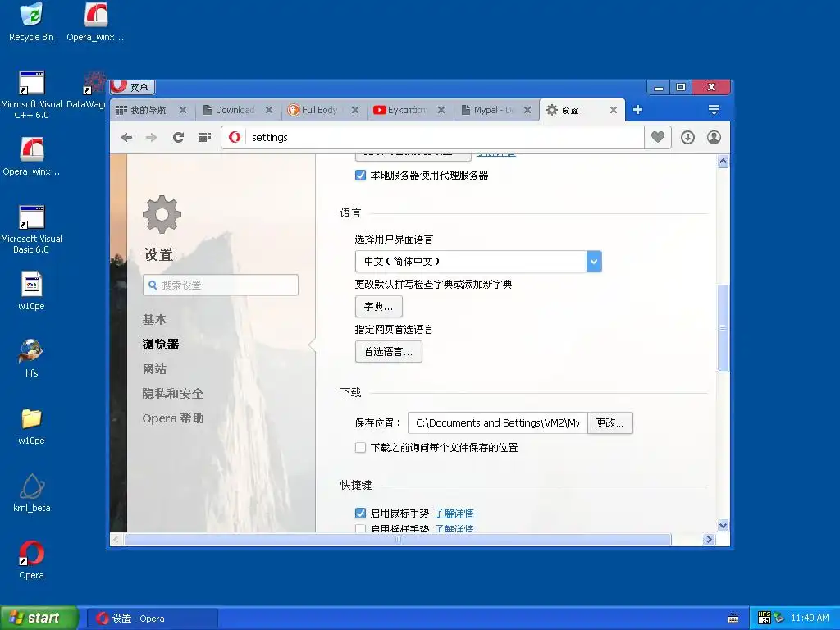
Task: Click the vertical scrollbar down arrow
Action: pyautogui.click(x=723, y=526)
